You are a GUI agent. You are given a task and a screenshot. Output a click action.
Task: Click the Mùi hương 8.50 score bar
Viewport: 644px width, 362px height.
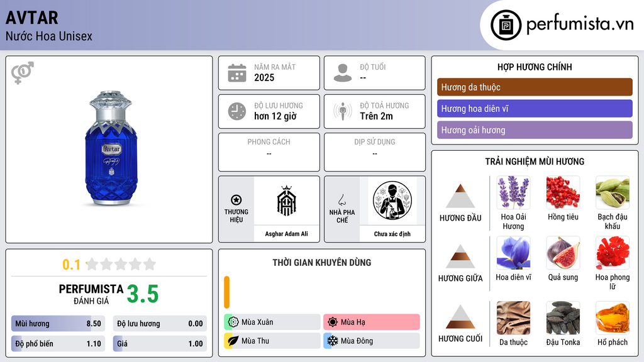58,324
